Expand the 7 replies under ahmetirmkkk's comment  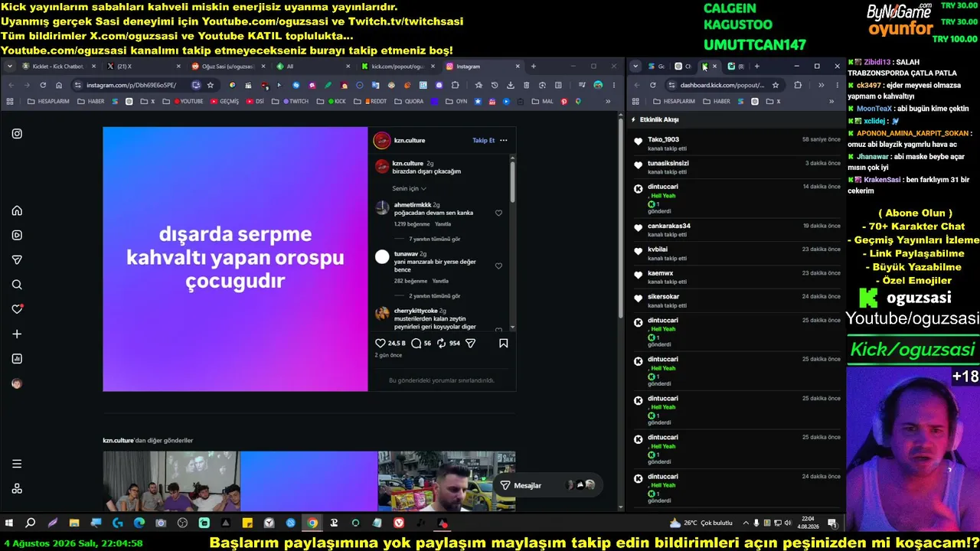tap(434, 239)
